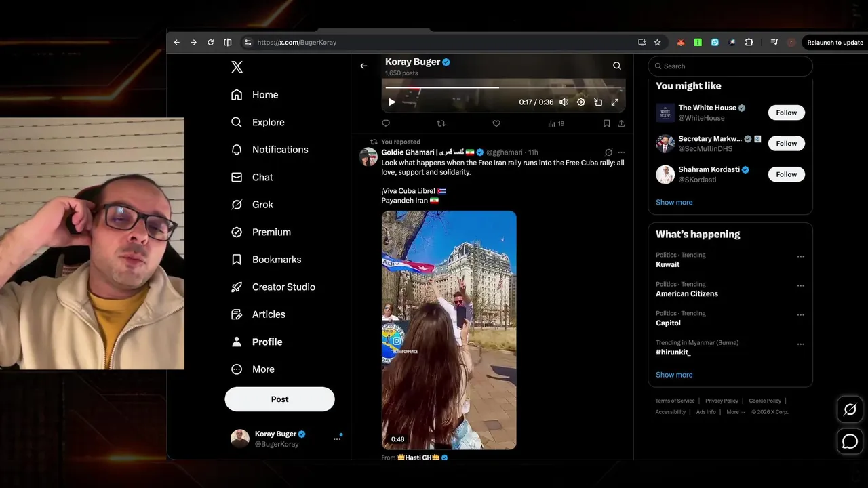View analytics showing 19 views

(x=556, y=123)
